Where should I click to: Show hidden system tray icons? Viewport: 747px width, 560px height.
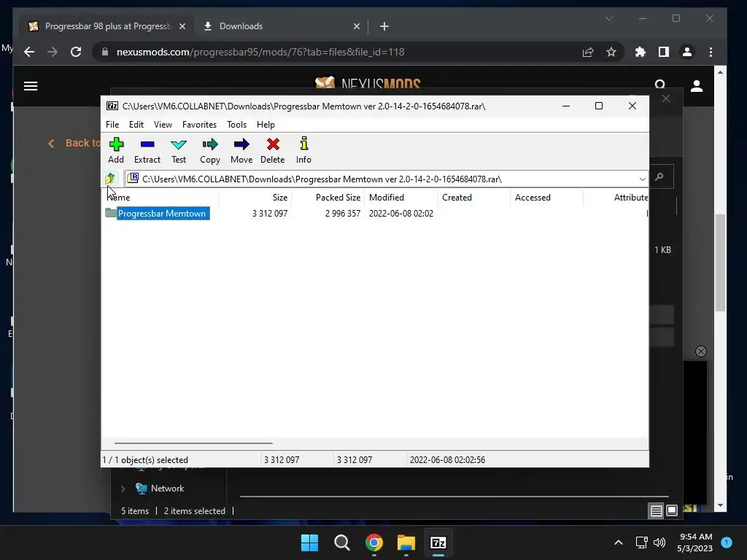point(619,542)
